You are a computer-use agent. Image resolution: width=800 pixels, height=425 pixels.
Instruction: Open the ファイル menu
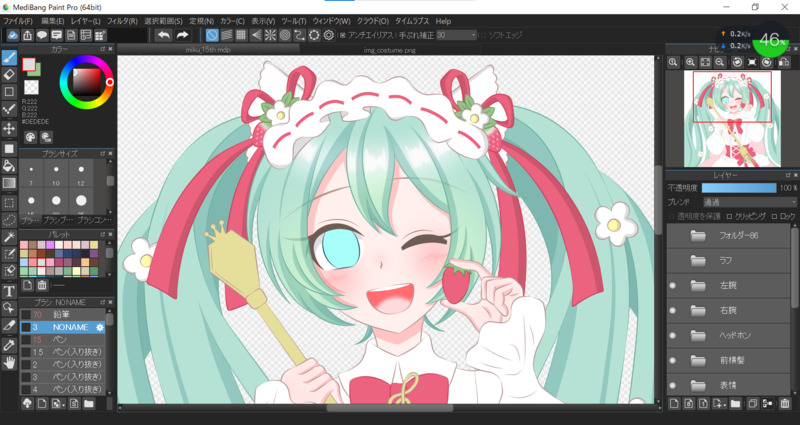(18, 21)
